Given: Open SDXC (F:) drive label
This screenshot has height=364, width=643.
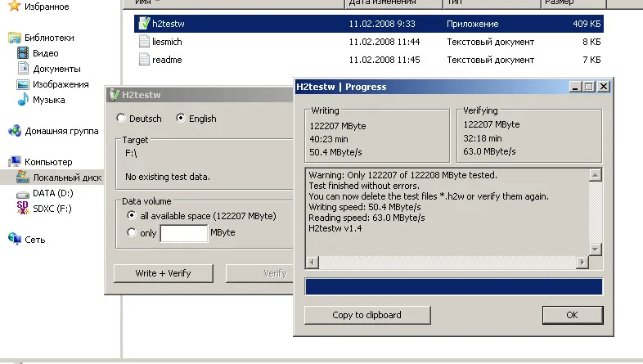Looking at the screenshot, I should point(52,209).
